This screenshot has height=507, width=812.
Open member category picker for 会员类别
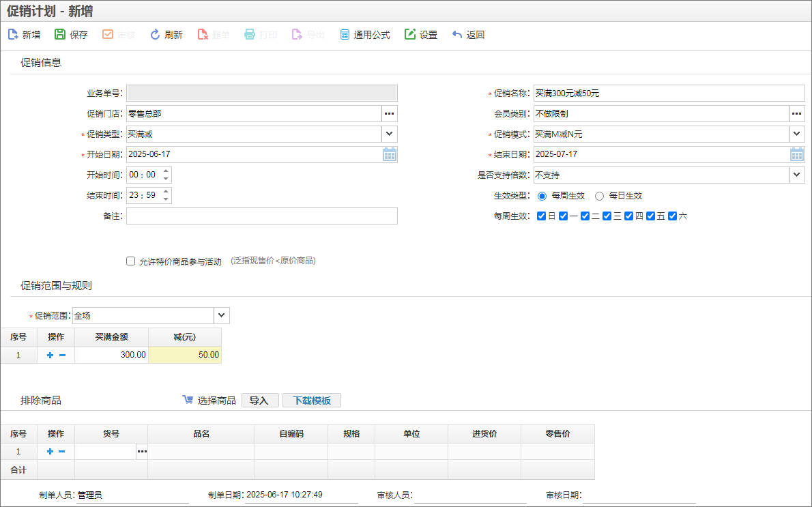point(796,113)
